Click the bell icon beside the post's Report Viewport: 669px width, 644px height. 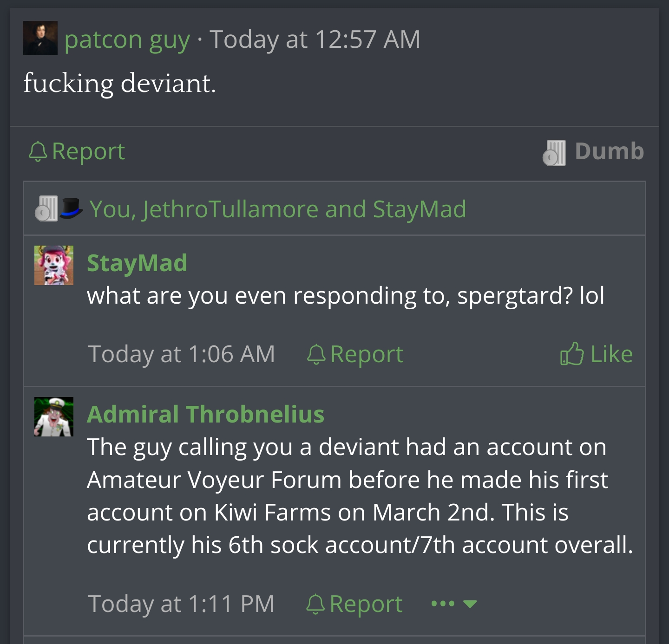click(x=38, y=151)
